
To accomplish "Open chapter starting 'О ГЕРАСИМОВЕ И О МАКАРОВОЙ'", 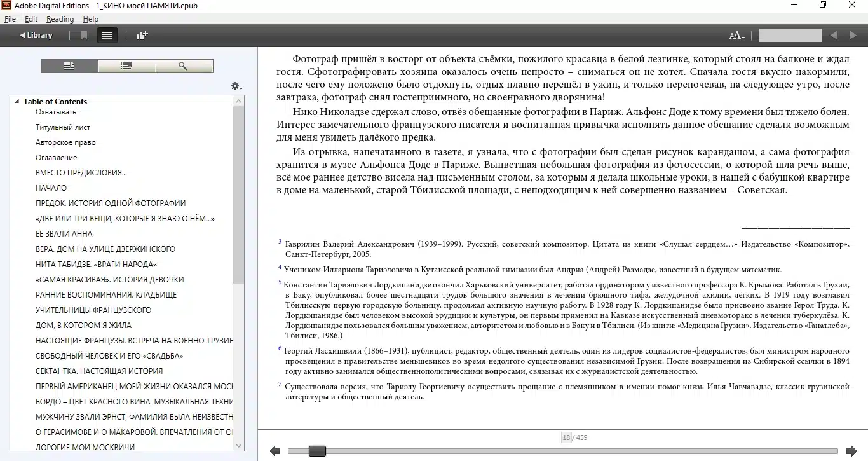I will (x=134, y=432).
